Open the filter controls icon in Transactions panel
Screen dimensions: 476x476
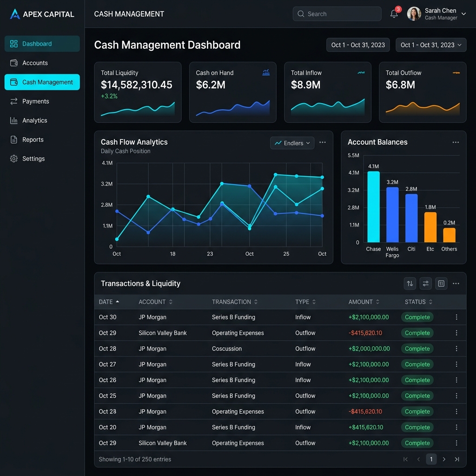pos(425,284)
